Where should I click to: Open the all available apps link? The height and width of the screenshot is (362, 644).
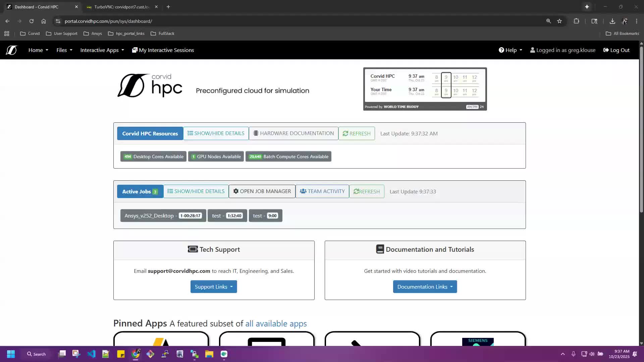[x=276, y=324]
